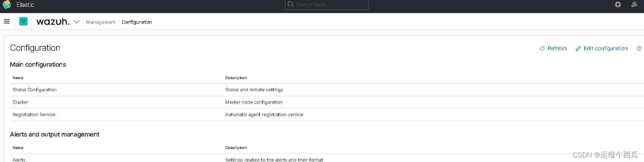Image resolution: width=644 pixels, height=162 pixels.
Task: Open Cluster configuration row
Action: click(327, 102)
